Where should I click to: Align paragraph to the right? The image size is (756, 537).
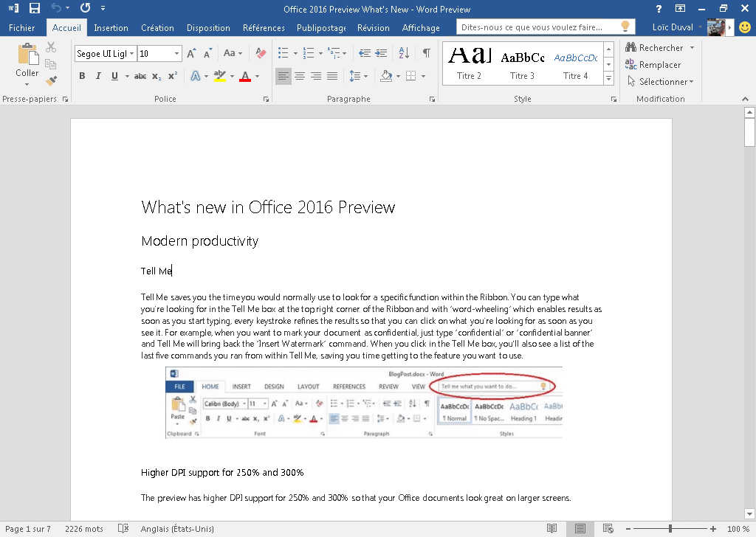tap(316, 76)
